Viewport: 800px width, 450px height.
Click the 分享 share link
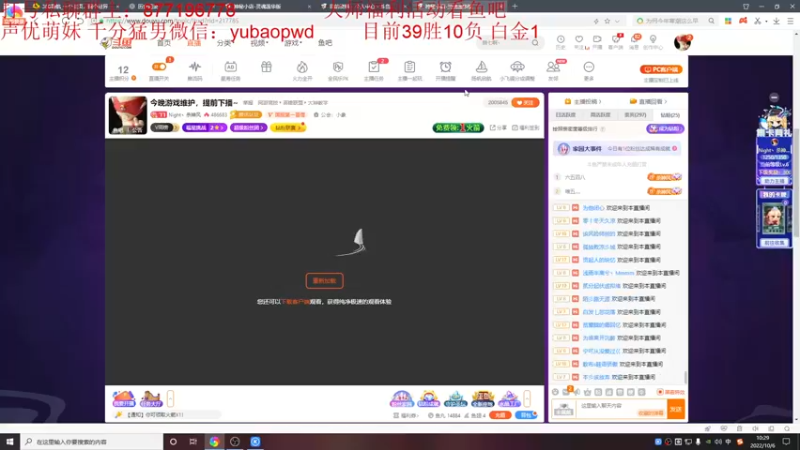point(498,128)
